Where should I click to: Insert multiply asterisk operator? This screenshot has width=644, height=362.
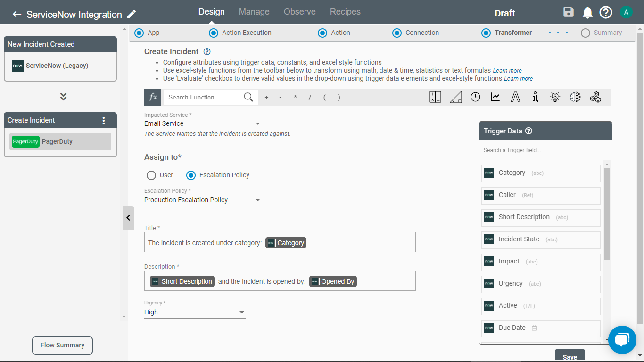coord(295,98)
